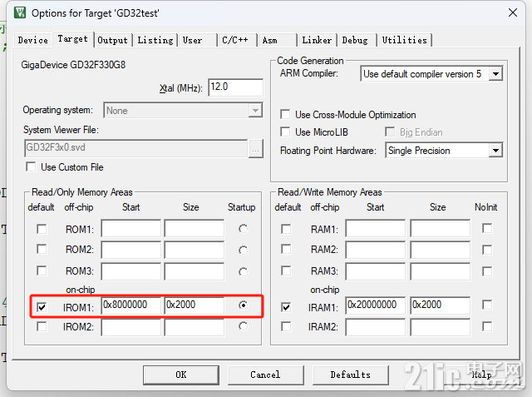Close the Options for Target dialog
Screen dimensions: 532x397
point(513,13)
